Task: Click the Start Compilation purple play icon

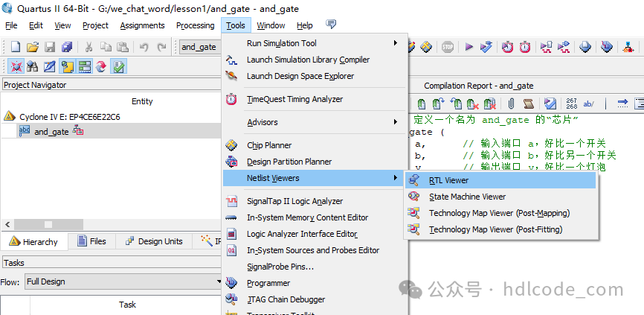Action: click(469, 47)
